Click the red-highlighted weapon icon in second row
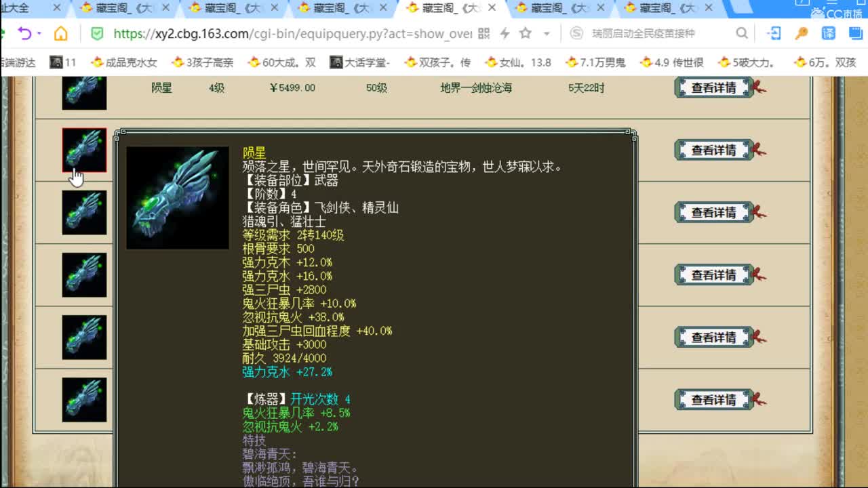This screenshot has height=488, width=868. 84,150
